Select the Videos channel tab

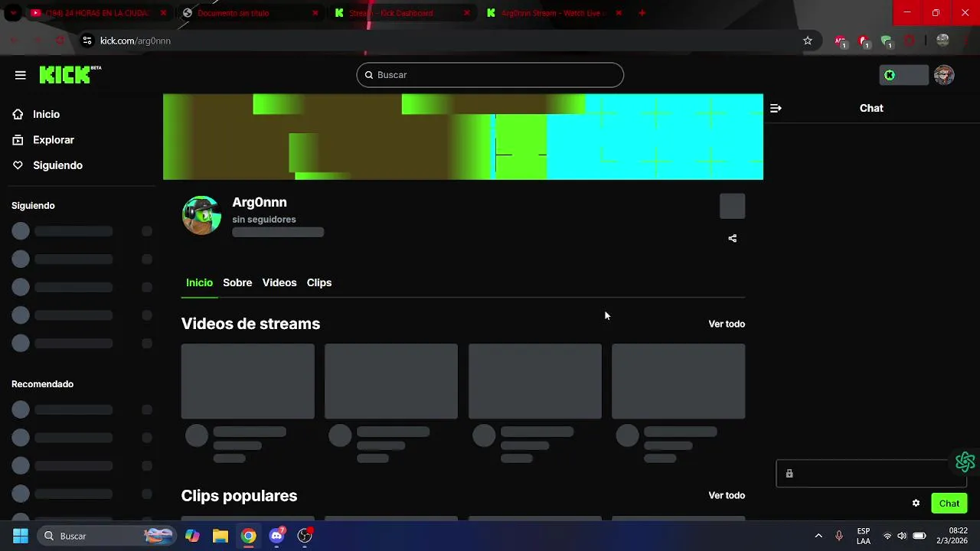tap(279, 282)
